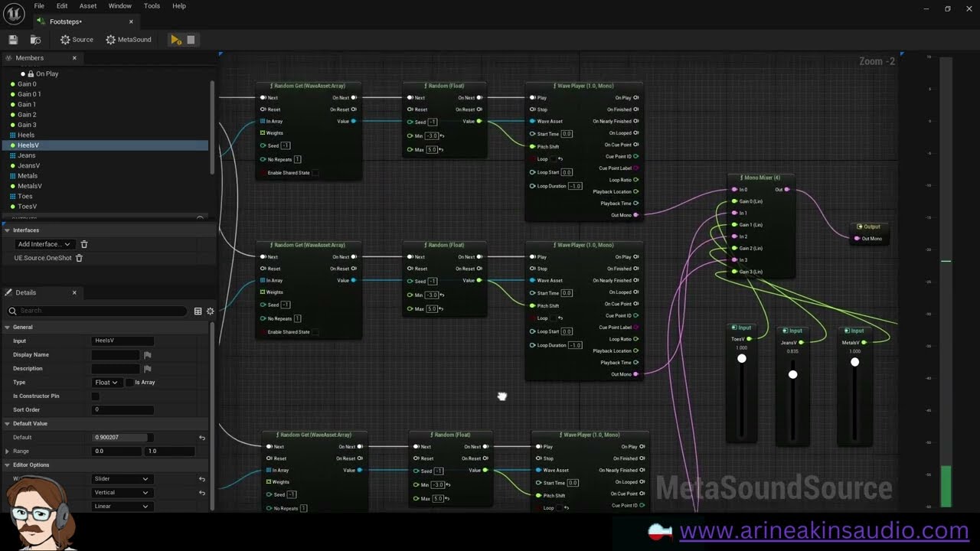Close the Members panel tab

(74, 58)
